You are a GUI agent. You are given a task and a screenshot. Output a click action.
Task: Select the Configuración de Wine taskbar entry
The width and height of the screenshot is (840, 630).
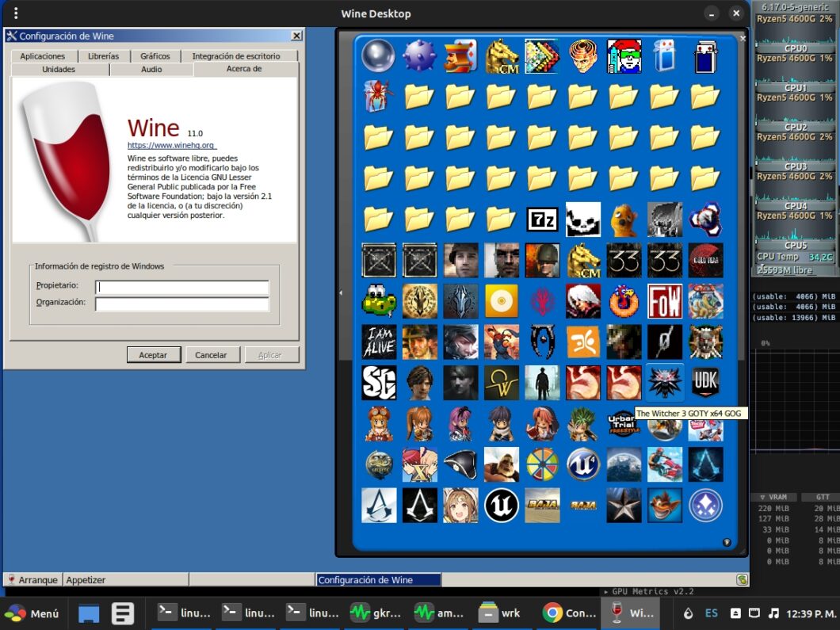378,579
